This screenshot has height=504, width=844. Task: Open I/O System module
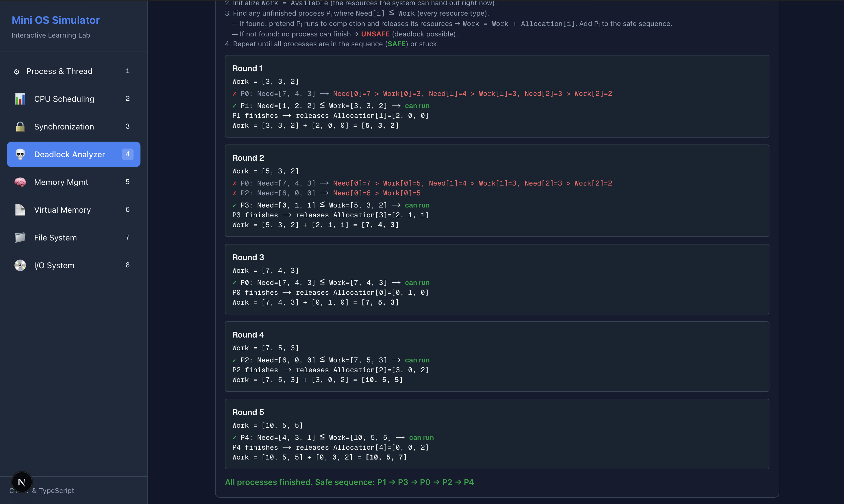54,265
